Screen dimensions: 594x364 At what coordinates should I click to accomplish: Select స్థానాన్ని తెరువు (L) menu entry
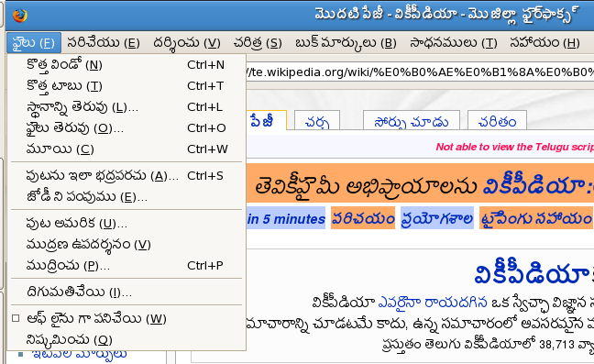pos(126,107)
